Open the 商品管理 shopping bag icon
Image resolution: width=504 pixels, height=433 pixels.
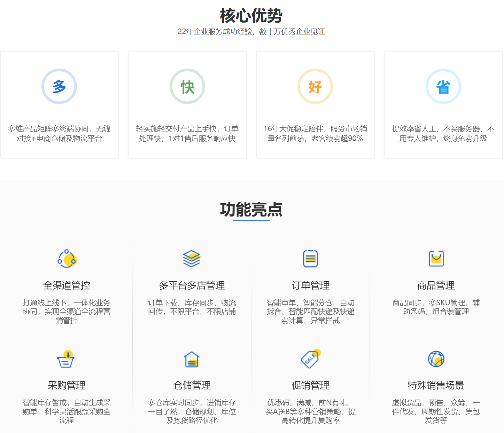(x=436, y=259)
